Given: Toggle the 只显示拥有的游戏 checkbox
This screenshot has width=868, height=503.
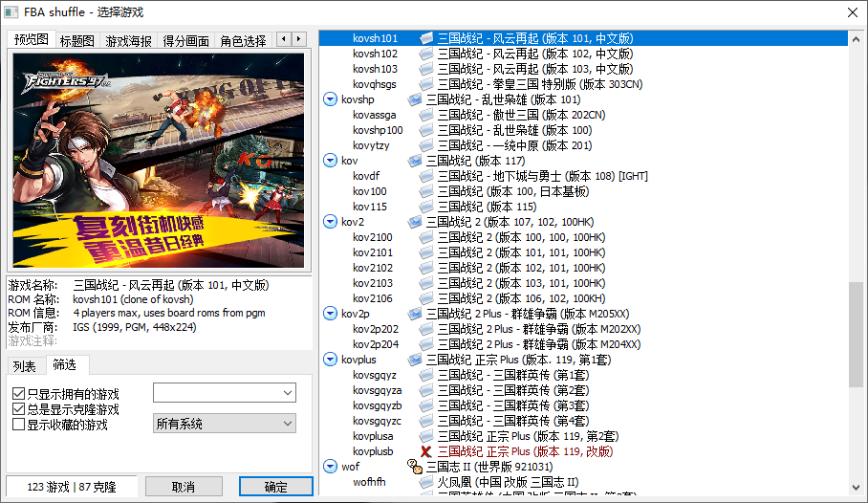Looking at the screenshot, I should tap(19, 394).
